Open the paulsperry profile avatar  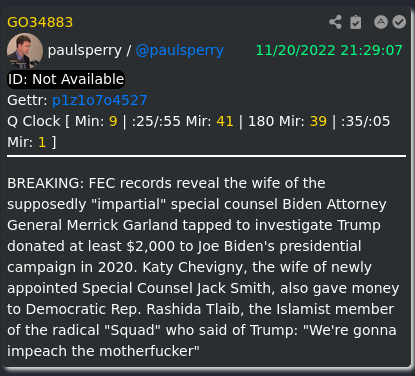pos(25,51)
